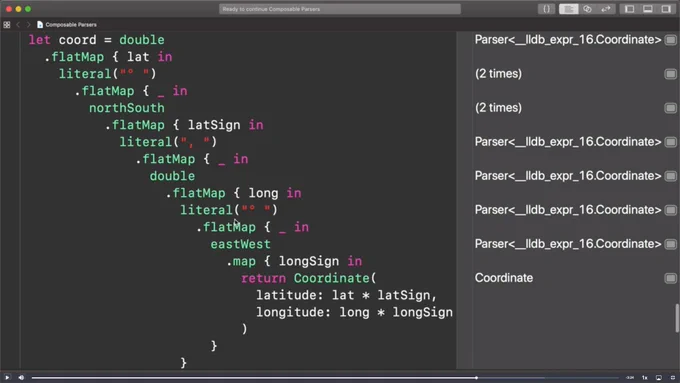Open the Library with the braces button

pos(546,9)
